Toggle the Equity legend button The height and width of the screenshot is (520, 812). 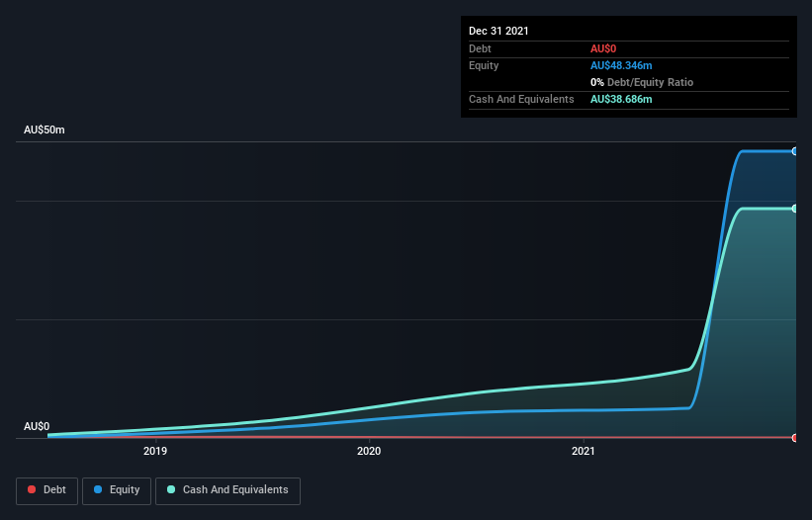(117, 490)
